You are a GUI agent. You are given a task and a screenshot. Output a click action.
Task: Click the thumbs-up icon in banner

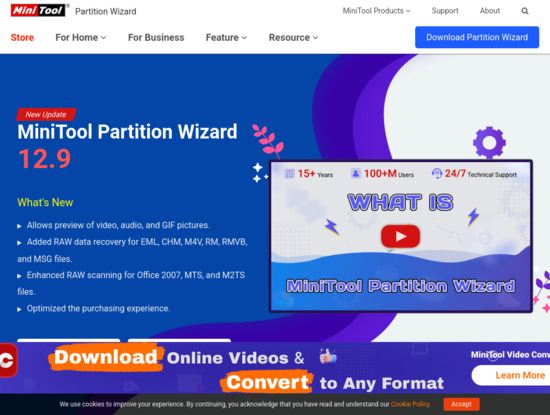pyautogui.click(x=328, y=356)
